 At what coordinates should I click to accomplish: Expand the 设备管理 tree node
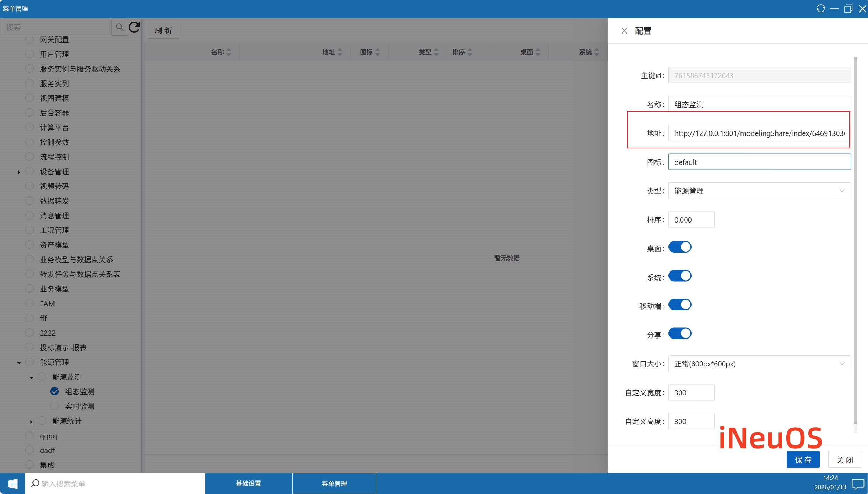(x=19, y=172)
